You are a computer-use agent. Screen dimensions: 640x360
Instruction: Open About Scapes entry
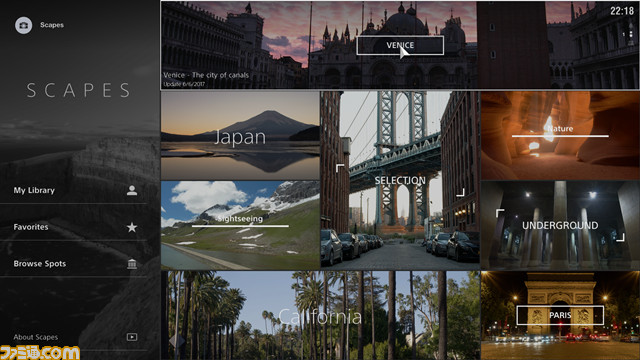coord(73,337)
